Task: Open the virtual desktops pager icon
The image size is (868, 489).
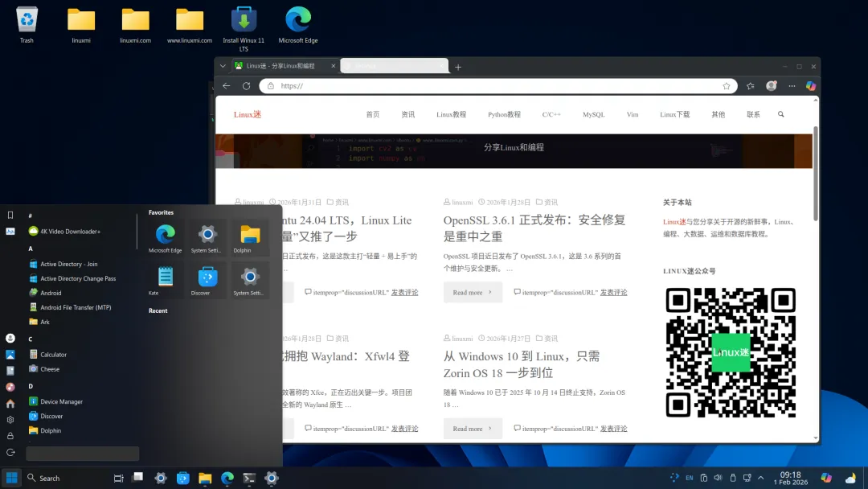Action: (x=138, y=476)
